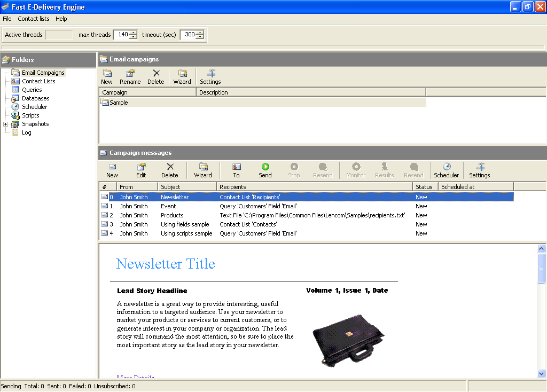Sort by Campaign column header
Image resolution: width=547 pixels, height=392 pixels.
point(147,92)
